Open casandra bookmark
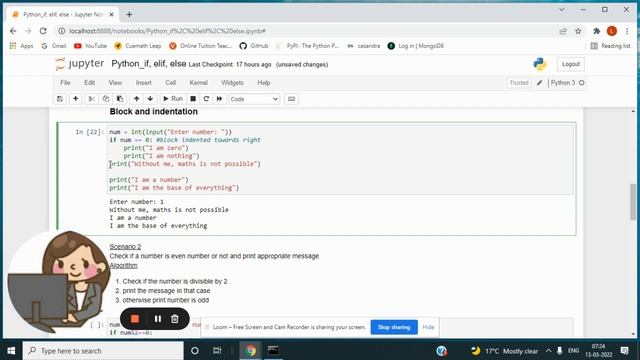Image resolution: width=640 pixels, height=360 pixels. tap(364, 46)
